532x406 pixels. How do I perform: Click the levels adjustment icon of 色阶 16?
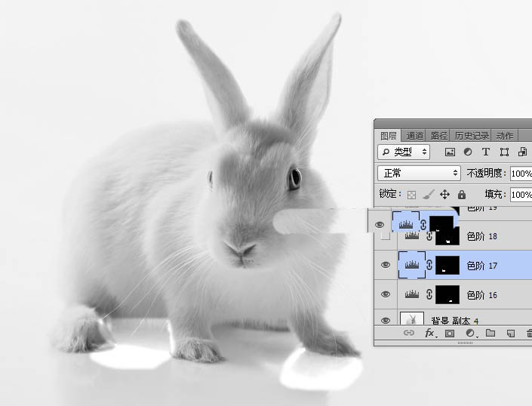(412, 294)
